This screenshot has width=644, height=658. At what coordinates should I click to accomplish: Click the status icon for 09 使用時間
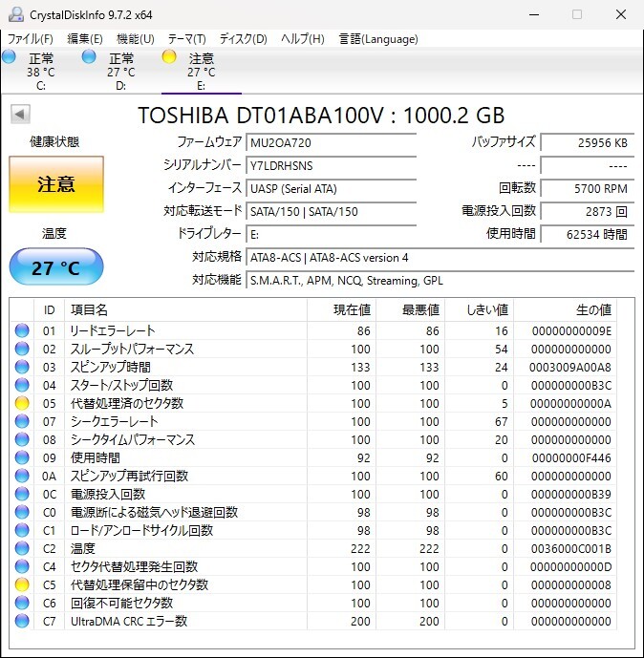22,457
